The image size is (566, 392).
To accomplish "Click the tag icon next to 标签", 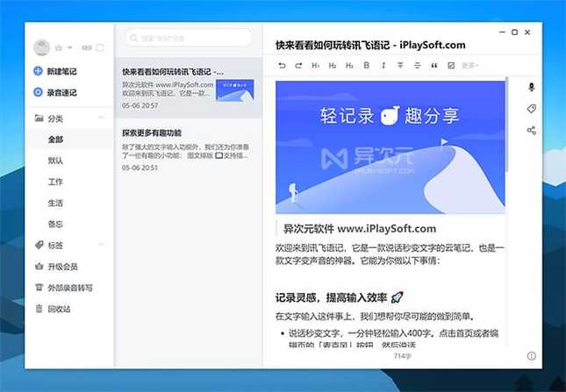I will [39, 245].
